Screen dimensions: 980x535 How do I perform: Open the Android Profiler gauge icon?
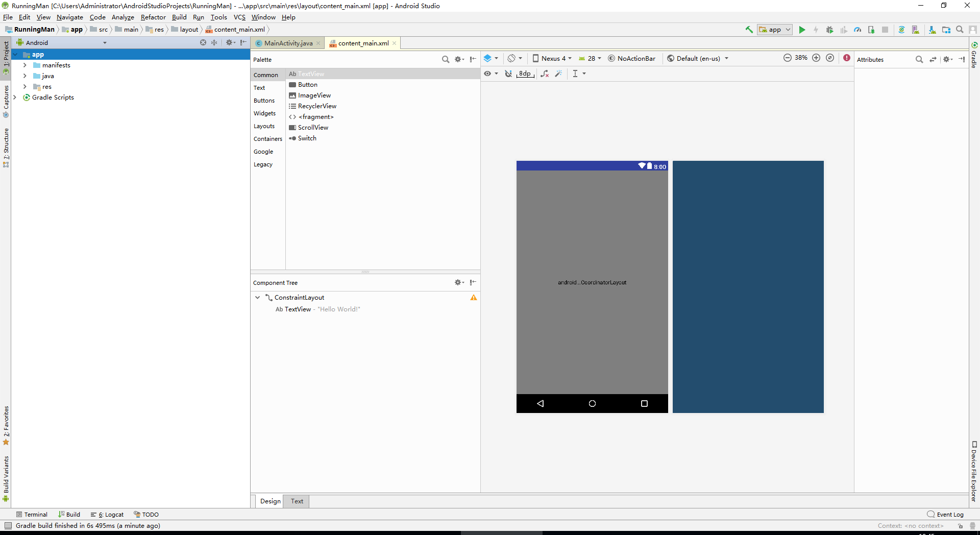pyautogui.click(x=857, y=30)
